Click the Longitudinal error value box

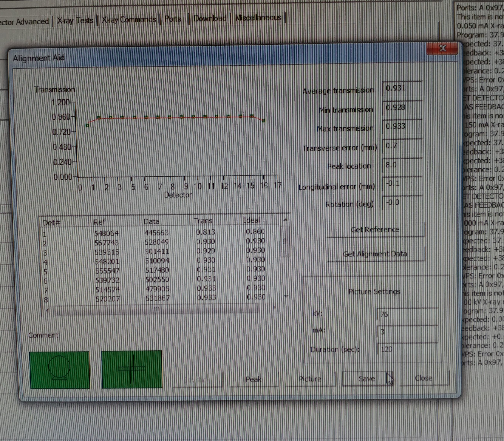[x=402, y=184]
